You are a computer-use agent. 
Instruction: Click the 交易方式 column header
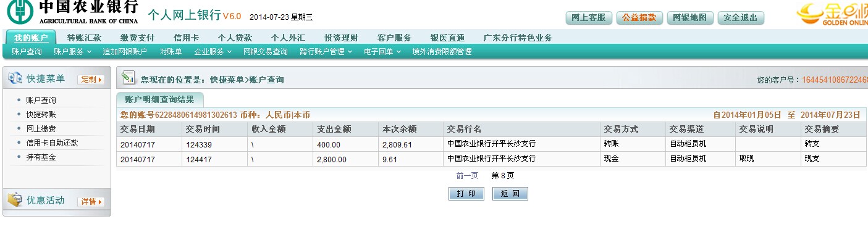[633, 130]
